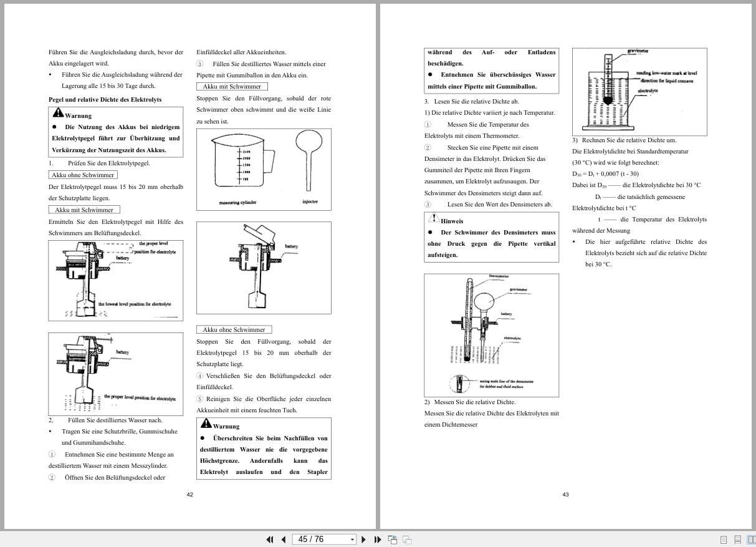Click the gravimeter cylinder figure

click(x=639, y=92)
